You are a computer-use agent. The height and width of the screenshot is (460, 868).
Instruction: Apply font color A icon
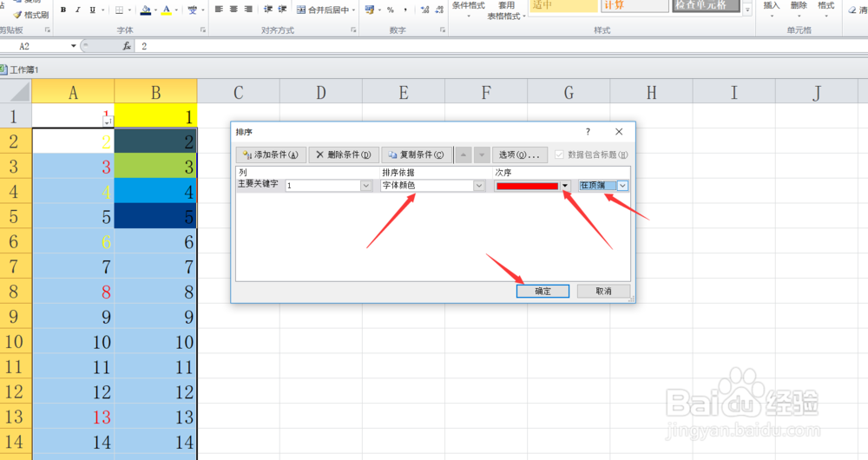(167, 10)
